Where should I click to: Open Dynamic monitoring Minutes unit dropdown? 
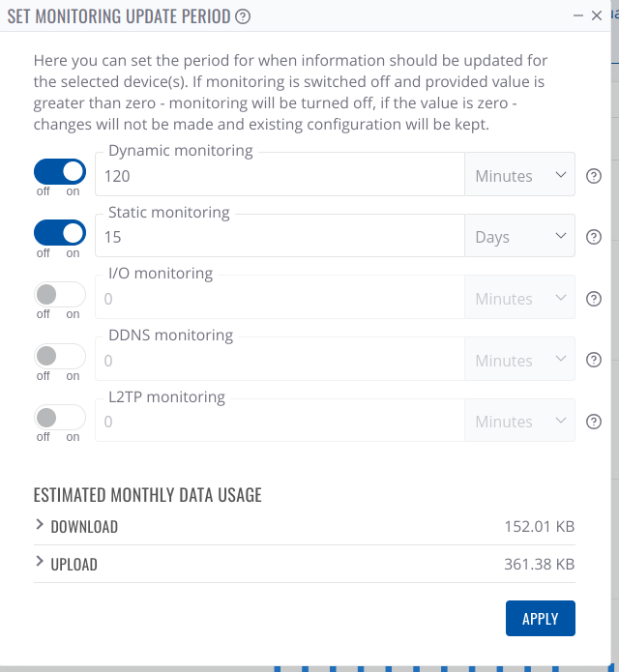pos(520,176)
